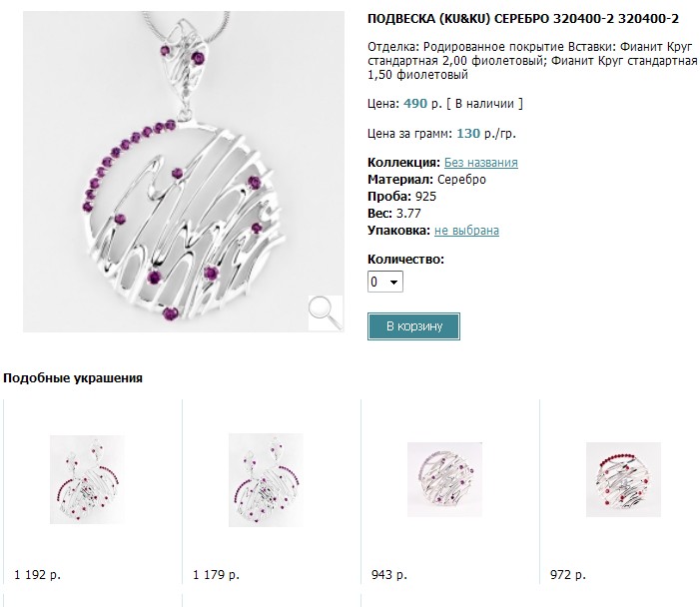This screenshot has width=700, height=607.
Task: Click the 972 р. price label
Action: [567, 575]
